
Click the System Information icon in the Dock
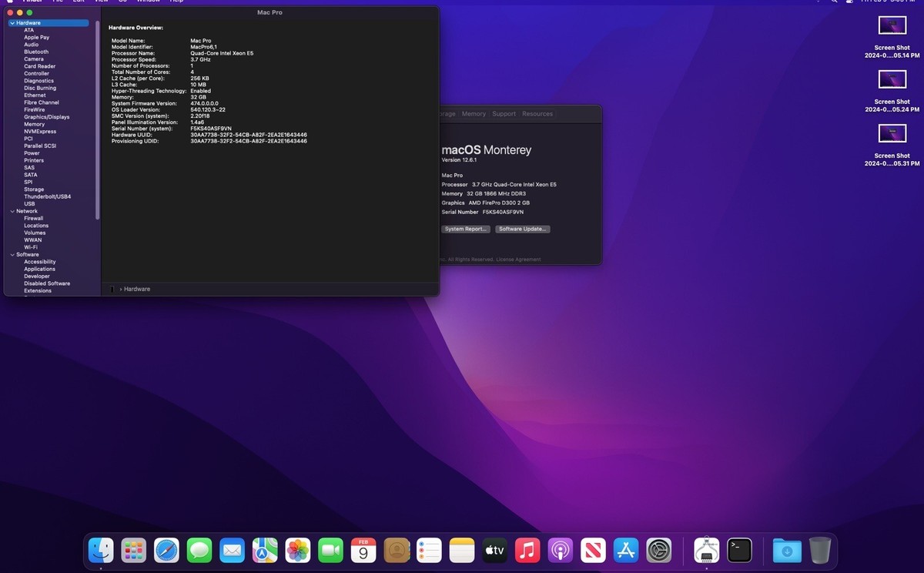(706, 550)
